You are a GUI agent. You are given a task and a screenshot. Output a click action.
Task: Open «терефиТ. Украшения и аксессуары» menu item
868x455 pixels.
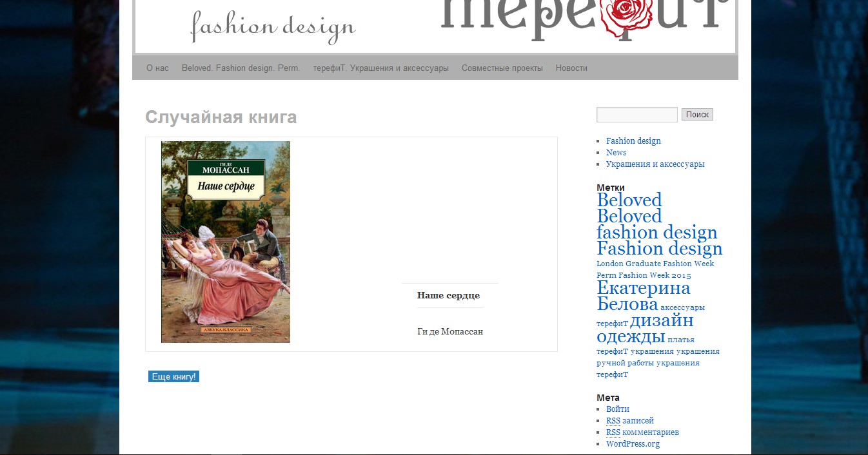point(380,68)
